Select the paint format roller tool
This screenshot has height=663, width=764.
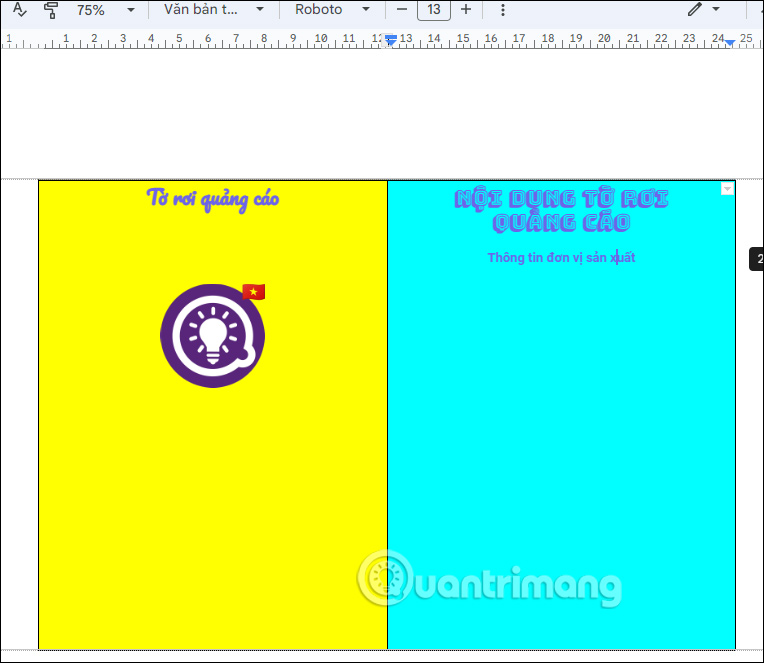51,10
